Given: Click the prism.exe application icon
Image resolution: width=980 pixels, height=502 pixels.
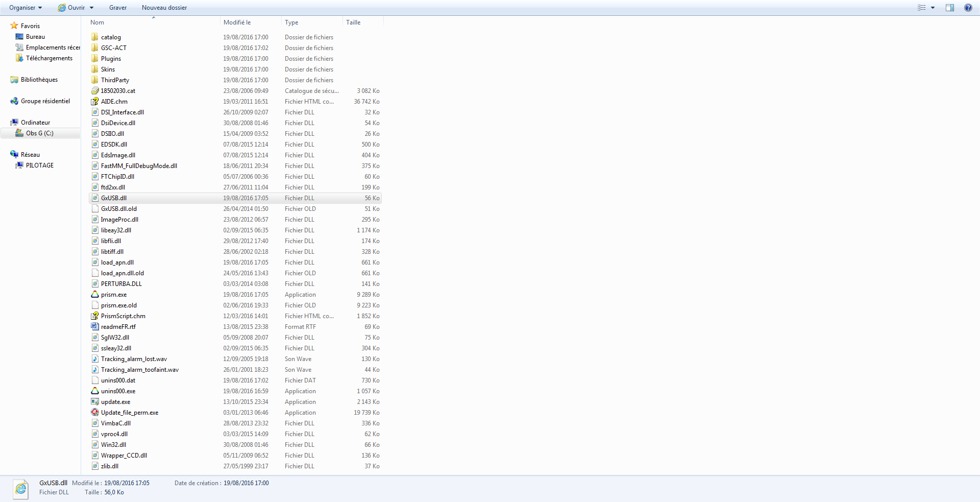Looking at the screenshot, I should tap(95, 295).
